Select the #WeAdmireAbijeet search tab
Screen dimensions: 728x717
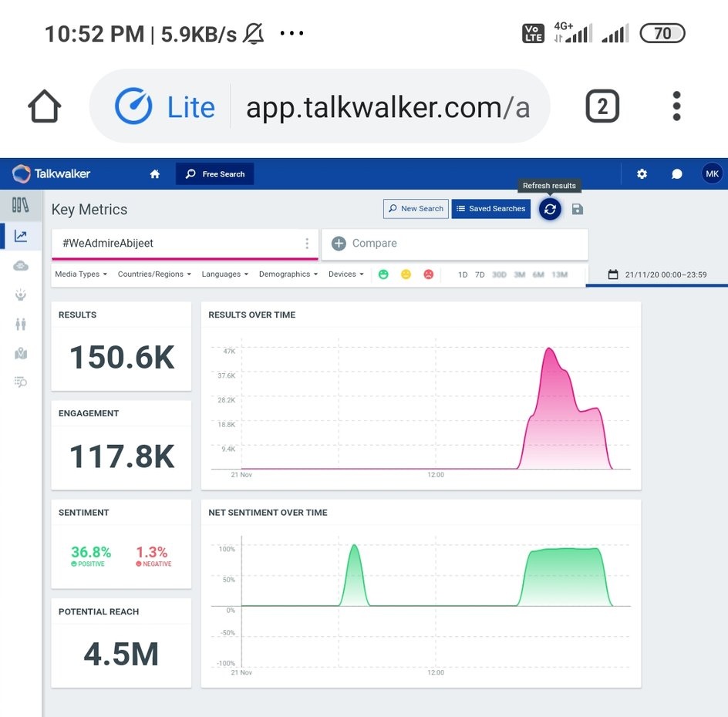pos(185,244)
